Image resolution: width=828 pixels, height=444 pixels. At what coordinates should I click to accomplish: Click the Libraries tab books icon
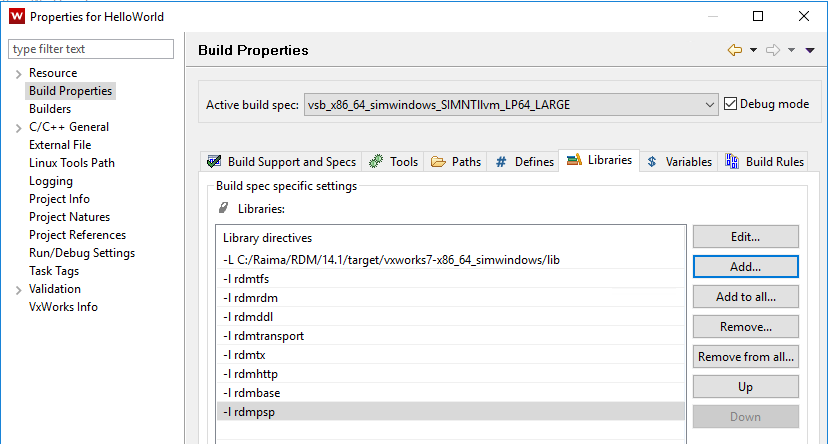(x=574, y=160)
